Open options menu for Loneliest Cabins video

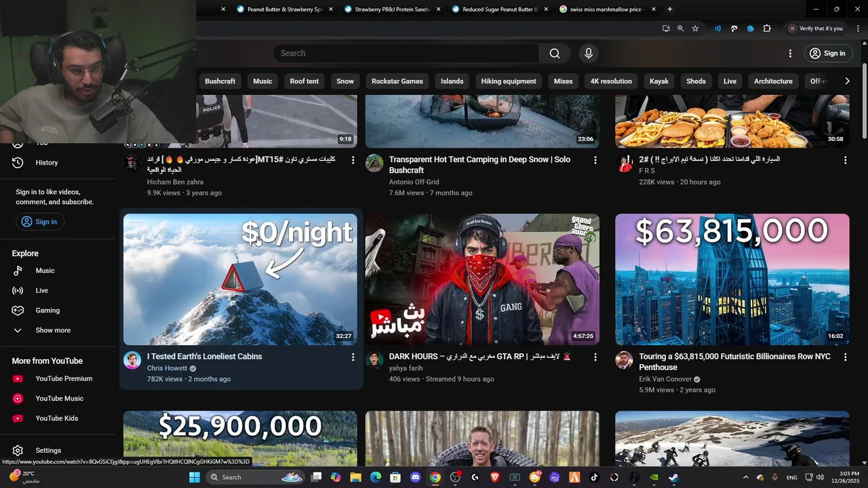(353, 357)
